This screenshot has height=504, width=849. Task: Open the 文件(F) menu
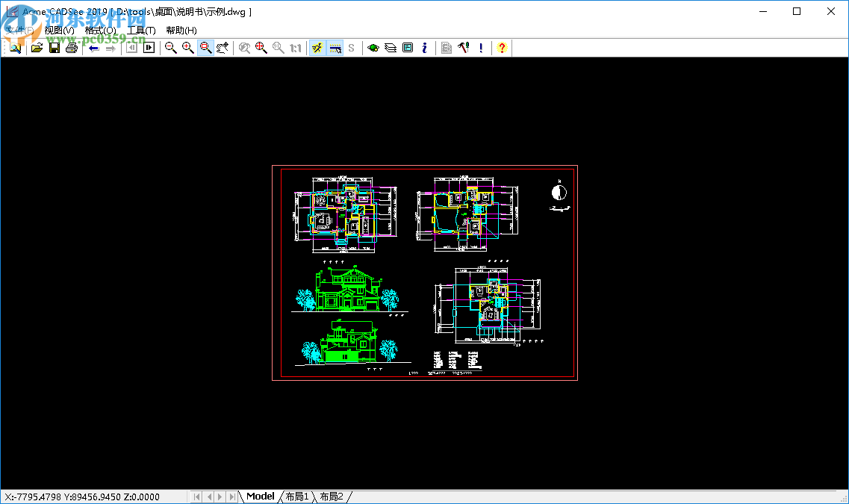point(19,31)
